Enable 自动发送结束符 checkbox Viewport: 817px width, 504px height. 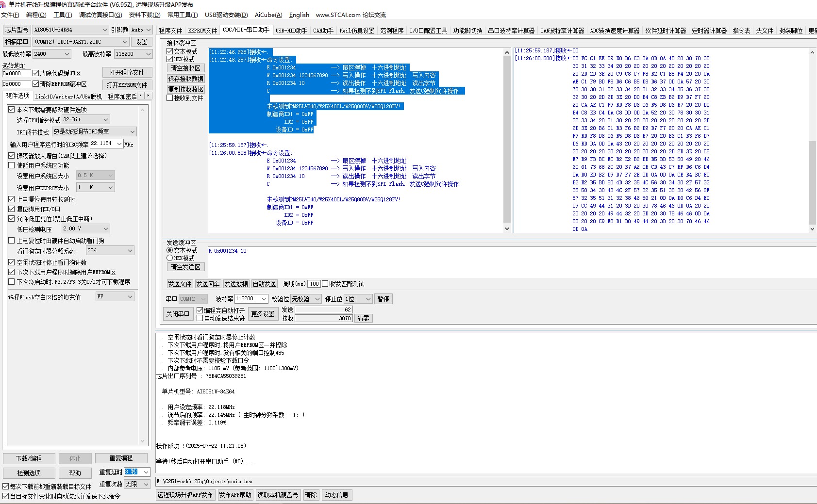coord(200,318)
